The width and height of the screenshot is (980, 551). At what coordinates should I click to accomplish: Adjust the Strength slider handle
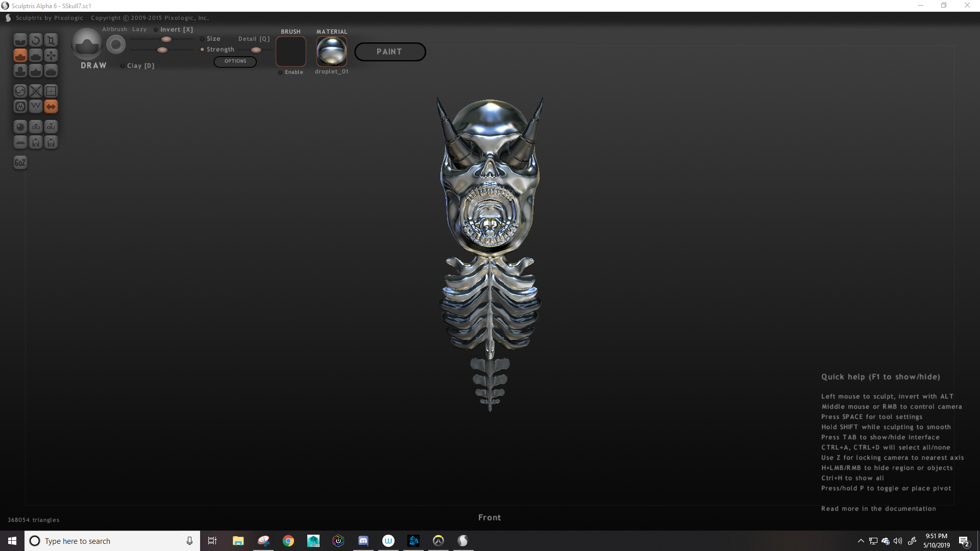click(x=162, y=50)
